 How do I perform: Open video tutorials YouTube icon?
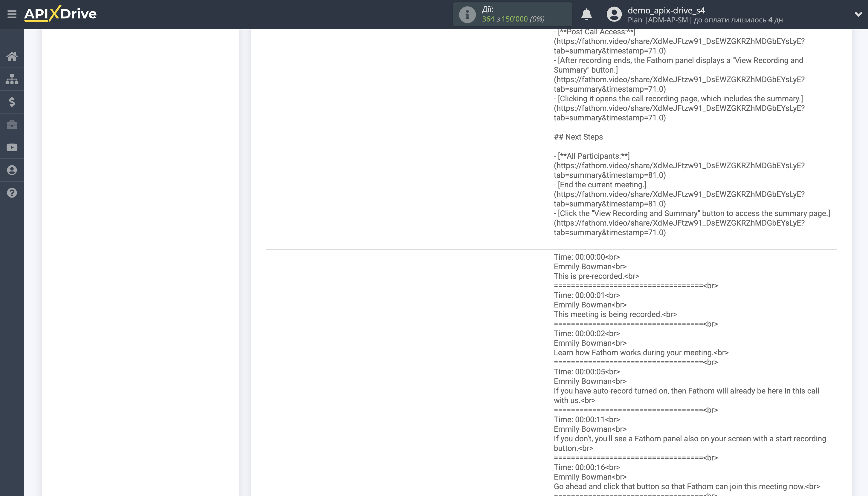pos(12,148)
